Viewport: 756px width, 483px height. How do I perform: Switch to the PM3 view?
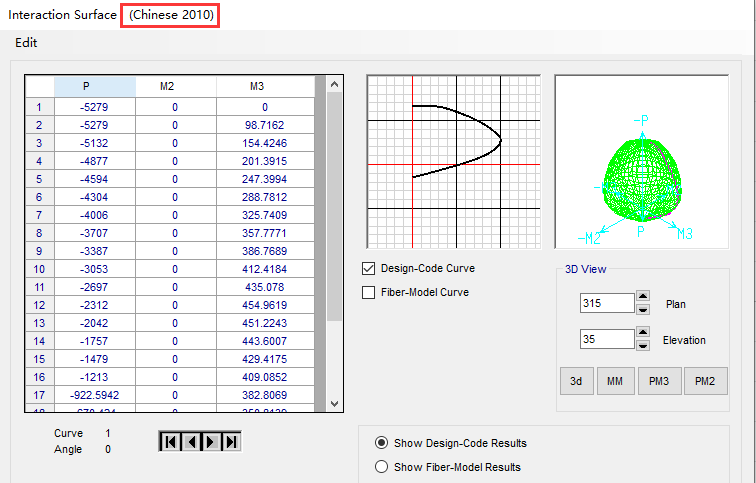[658, 381]
